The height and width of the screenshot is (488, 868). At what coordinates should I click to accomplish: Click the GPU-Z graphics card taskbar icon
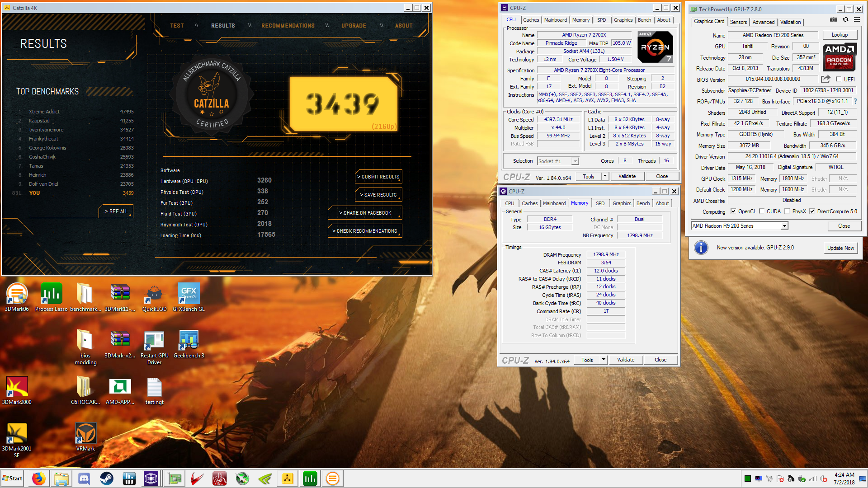(x=175, y=479)
